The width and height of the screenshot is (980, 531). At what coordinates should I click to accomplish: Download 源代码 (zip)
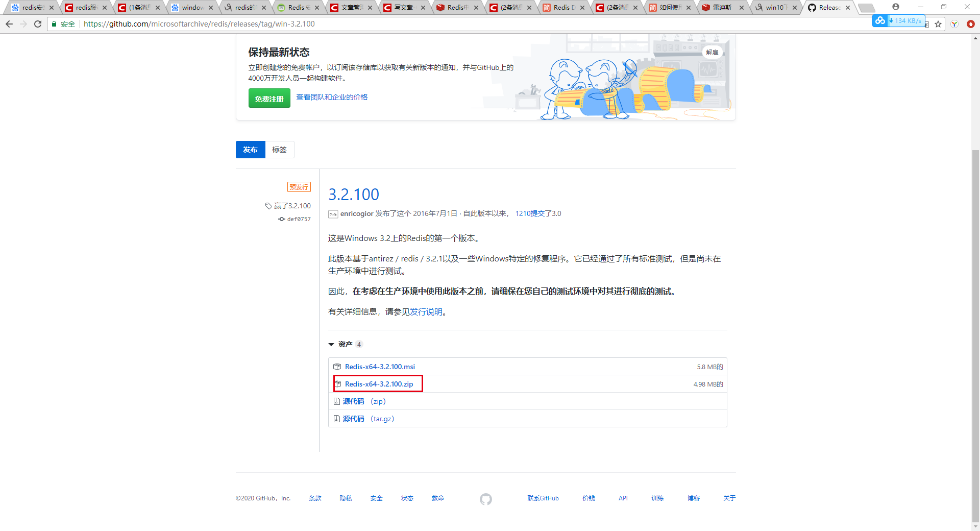(364, 401)
